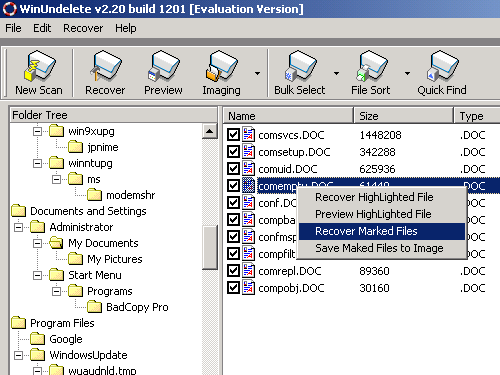Open the File menu

click(13, 28)
